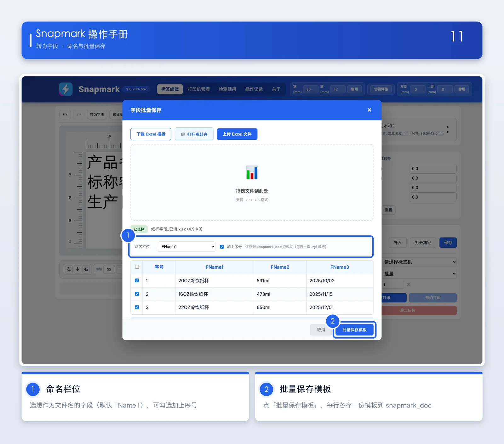Click the 打开路径 button

coord(423,243)
